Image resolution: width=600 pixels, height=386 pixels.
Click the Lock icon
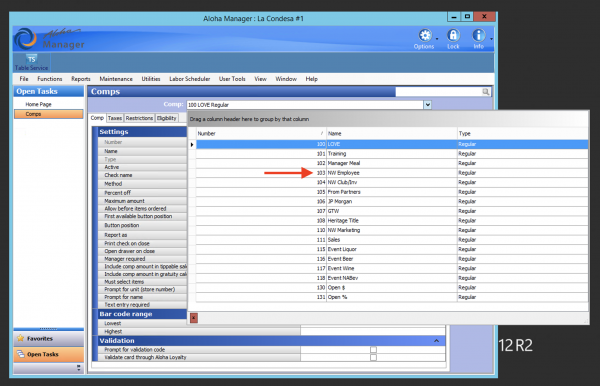(453, 36)
